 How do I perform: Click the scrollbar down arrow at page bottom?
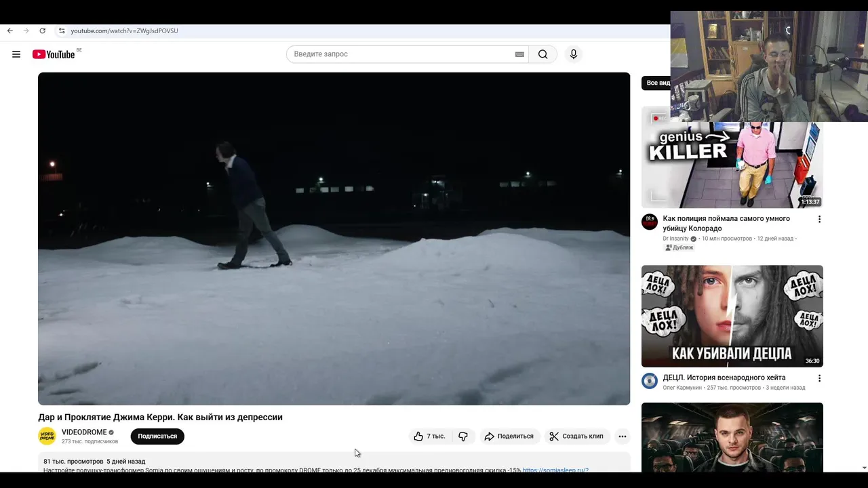864,468
